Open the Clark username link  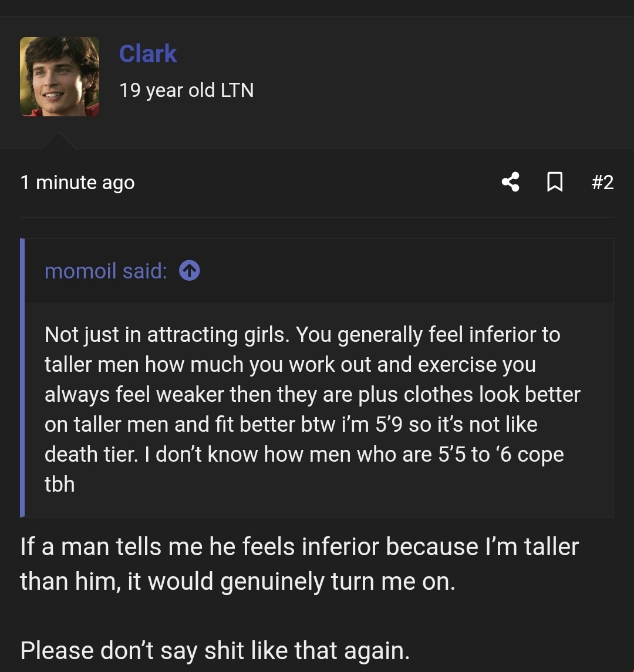click(148, 53)
